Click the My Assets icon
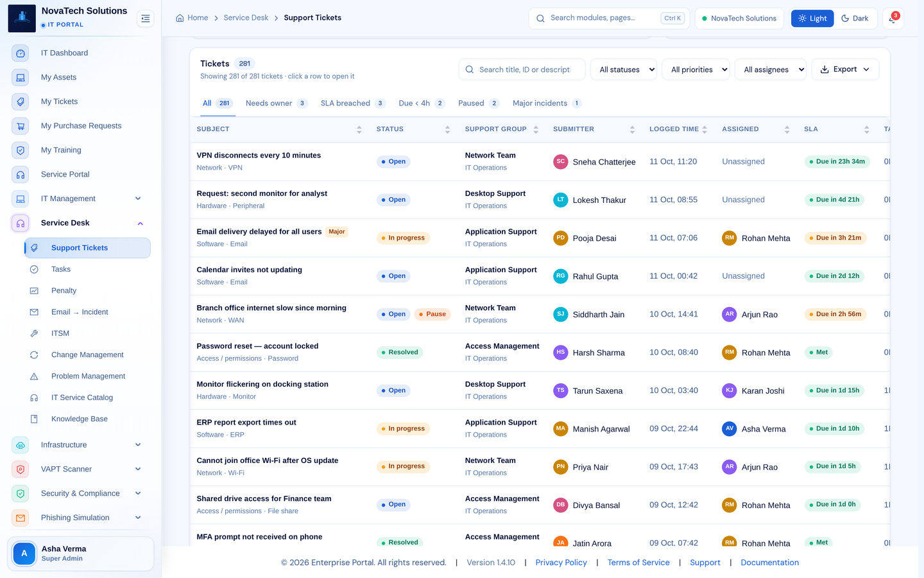This screenshot has height=578, width=924. point(21,78)
